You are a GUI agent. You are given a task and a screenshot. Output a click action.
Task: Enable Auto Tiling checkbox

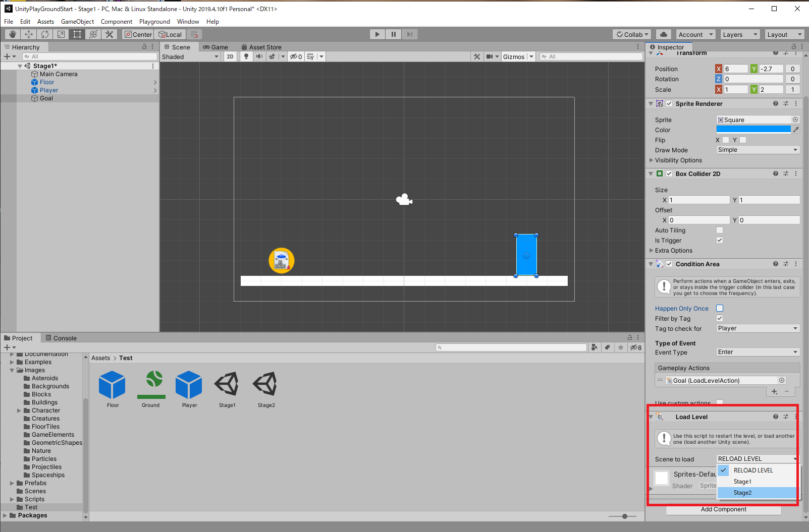[720, 230]
